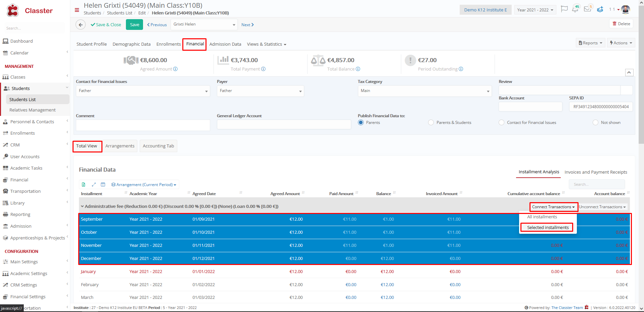The width and height of the screenshot is (644, 312).
Task: Toggle the hamburger sidebar menu icon
Action: 77,10
